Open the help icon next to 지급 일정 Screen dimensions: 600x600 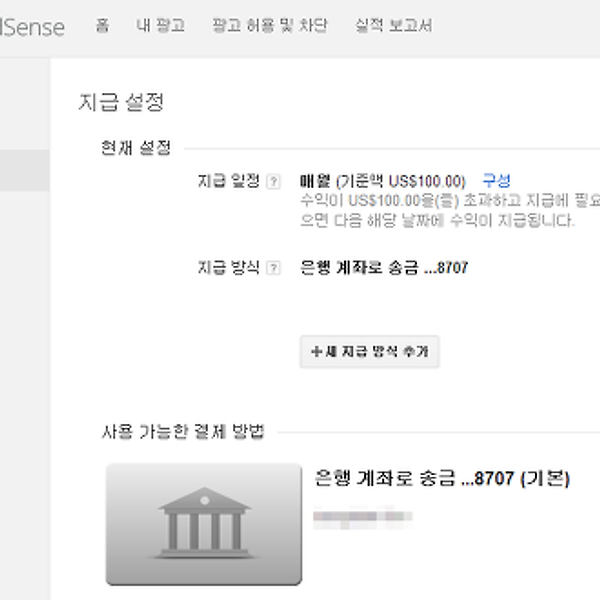(273, 181)
